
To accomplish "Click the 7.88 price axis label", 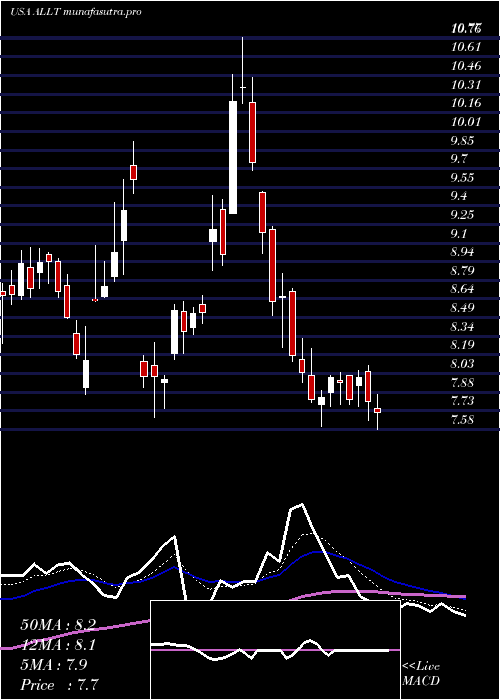I will coord(463,382).
